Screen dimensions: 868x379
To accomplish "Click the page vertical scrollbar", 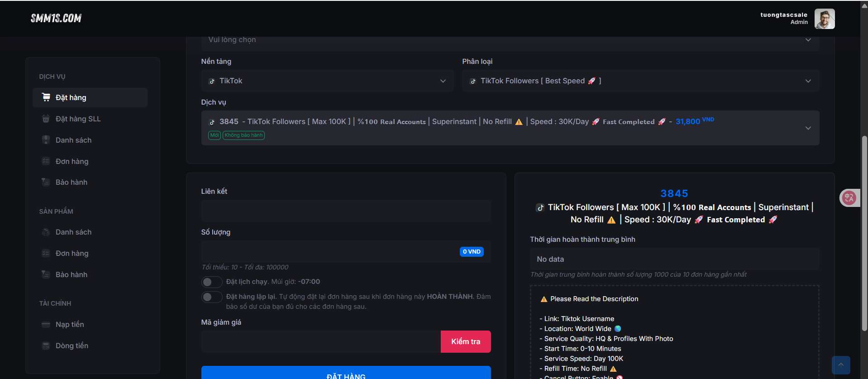I will (x=864, y=233).
